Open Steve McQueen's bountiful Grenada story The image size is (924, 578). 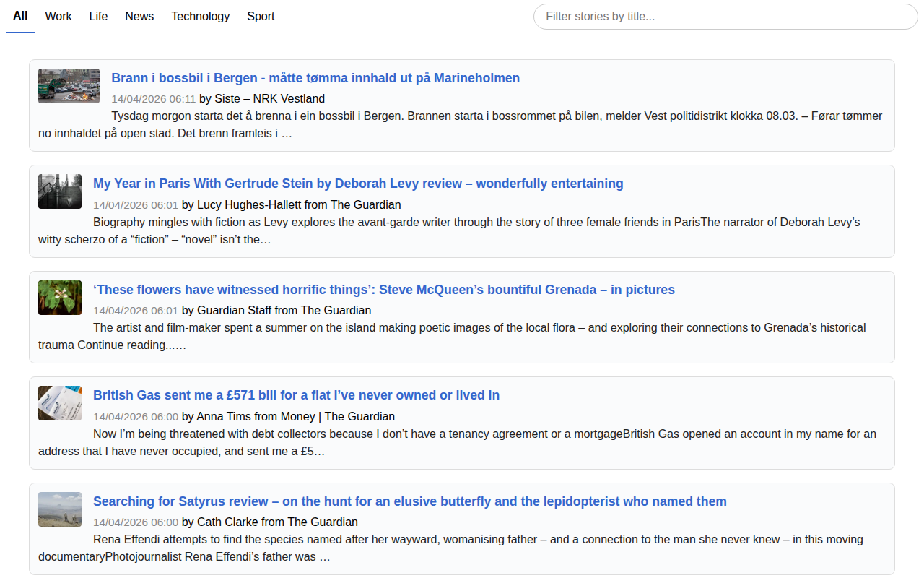coord(383,290)
